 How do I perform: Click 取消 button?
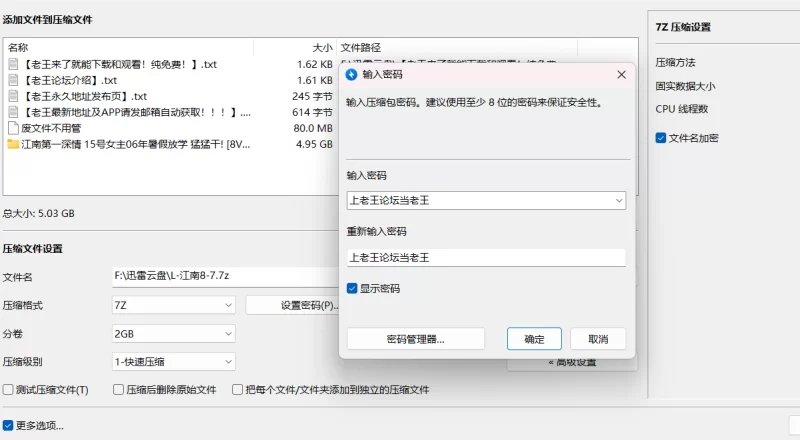(598, 339)
